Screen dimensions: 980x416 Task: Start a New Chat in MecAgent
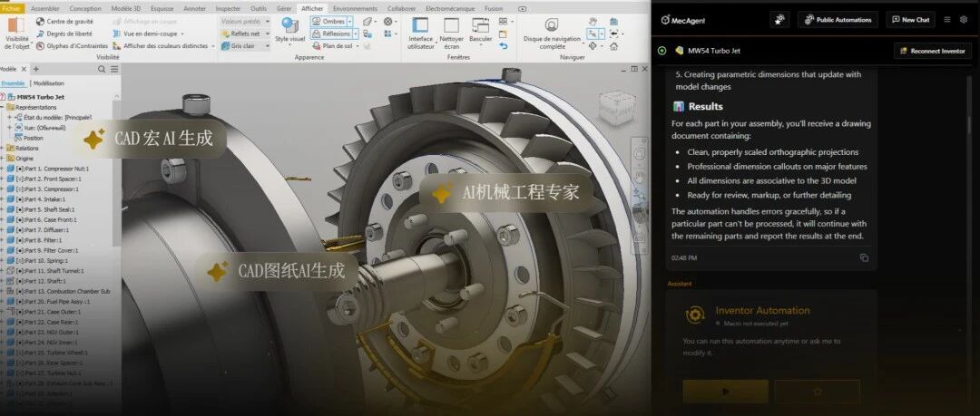(911, 20)
